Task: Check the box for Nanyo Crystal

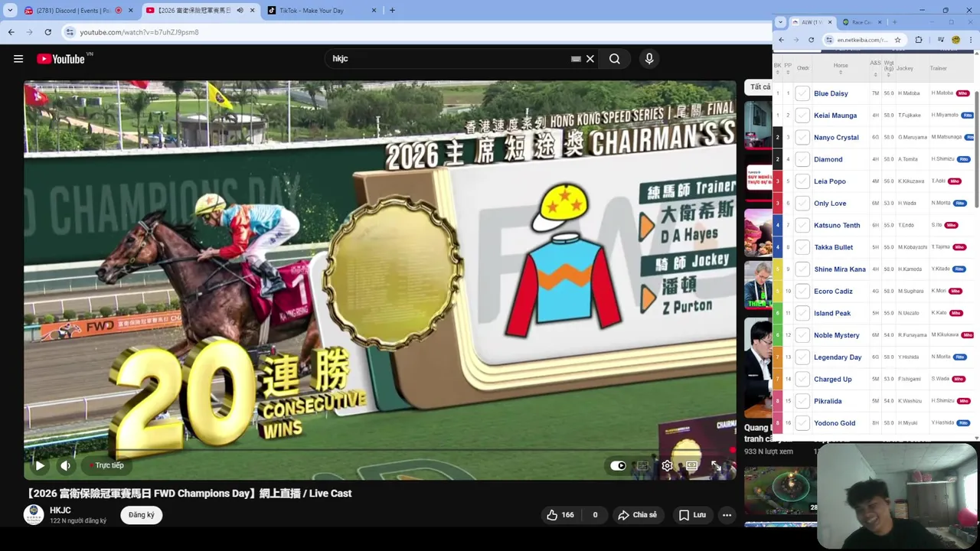Action: [x=802, y=138]
